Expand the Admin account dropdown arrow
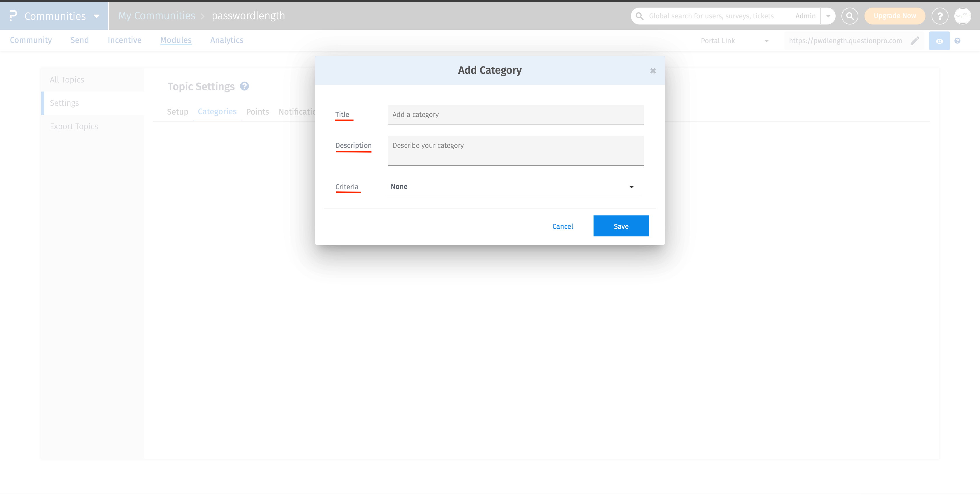Screen dimensions: 980x495 [x=828, y=15]
